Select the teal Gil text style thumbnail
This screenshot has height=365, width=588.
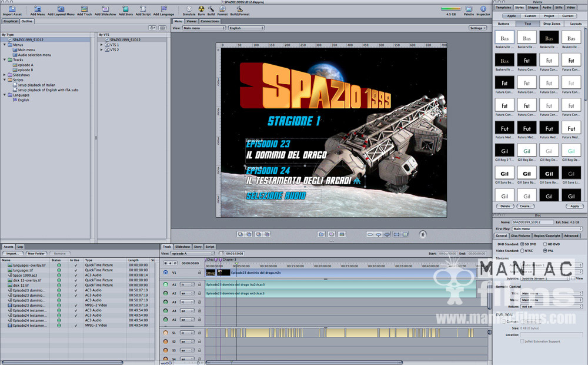pyautogui.click(x=571, y=151)
